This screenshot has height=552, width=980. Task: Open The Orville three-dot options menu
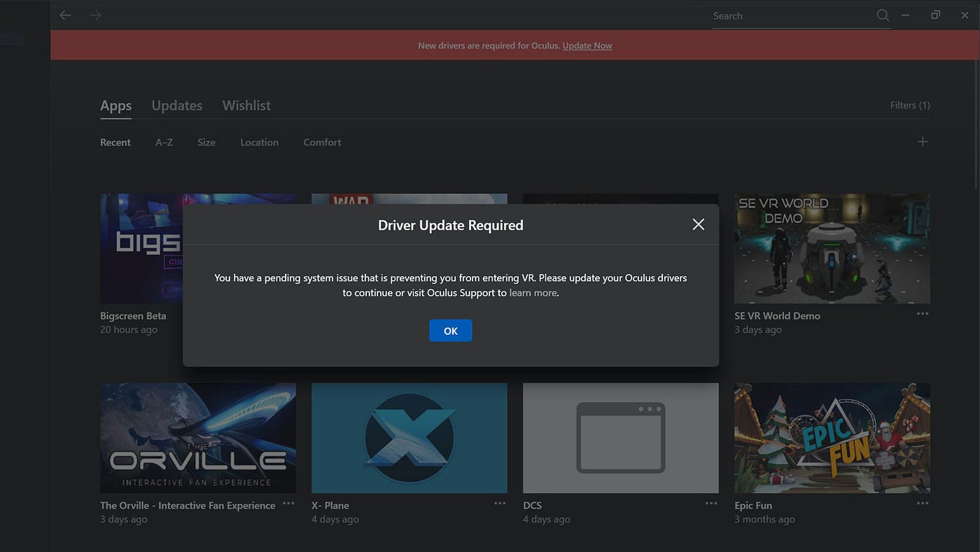pyautogui.click(x=288, y=504)
